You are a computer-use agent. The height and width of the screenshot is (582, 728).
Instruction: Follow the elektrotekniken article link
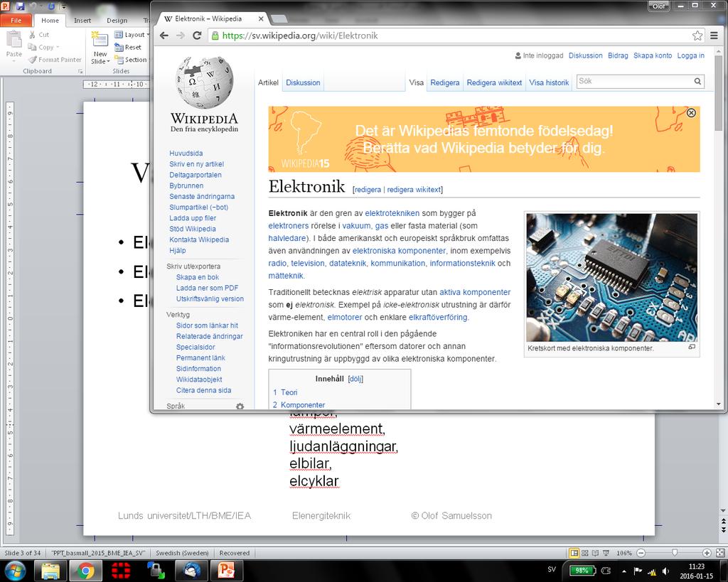click(392, 213)
